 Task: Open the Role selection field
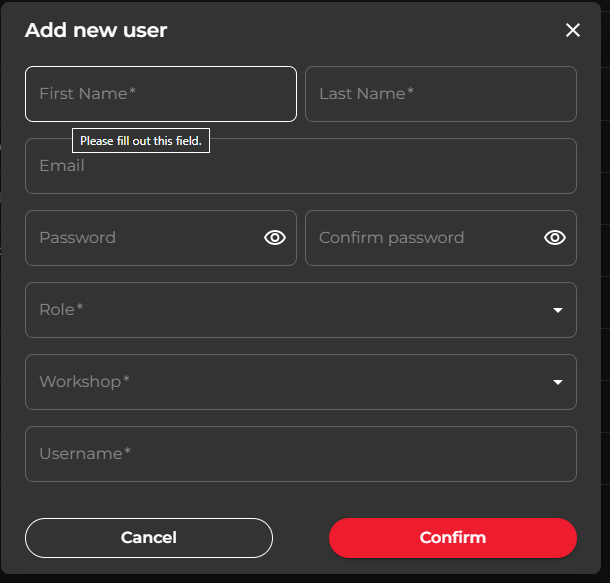[301, 310]
